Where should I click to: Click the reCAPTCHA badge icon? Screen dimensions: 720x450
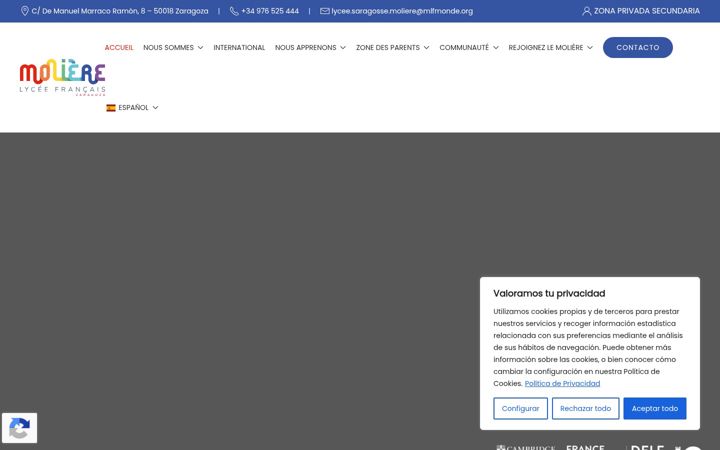19,428
